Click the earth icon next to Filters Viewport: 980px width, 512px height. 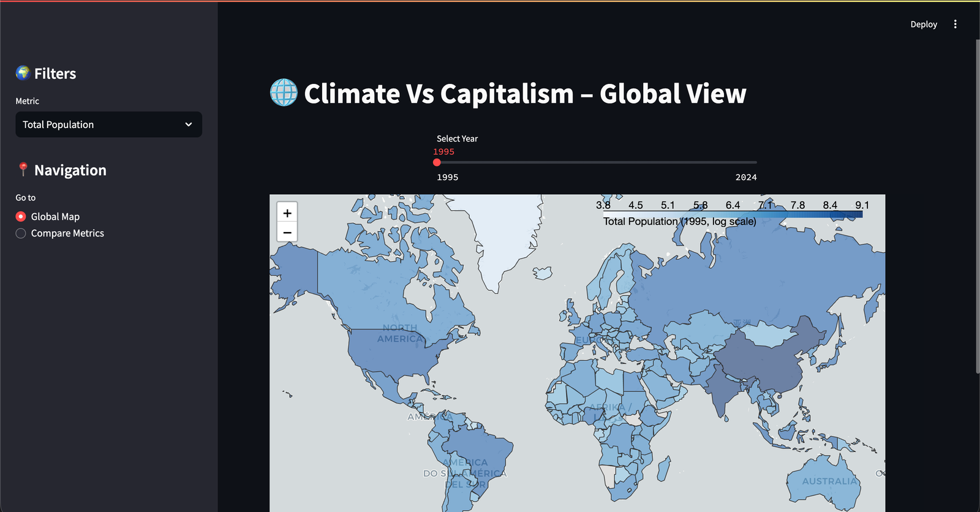(23, 73)
